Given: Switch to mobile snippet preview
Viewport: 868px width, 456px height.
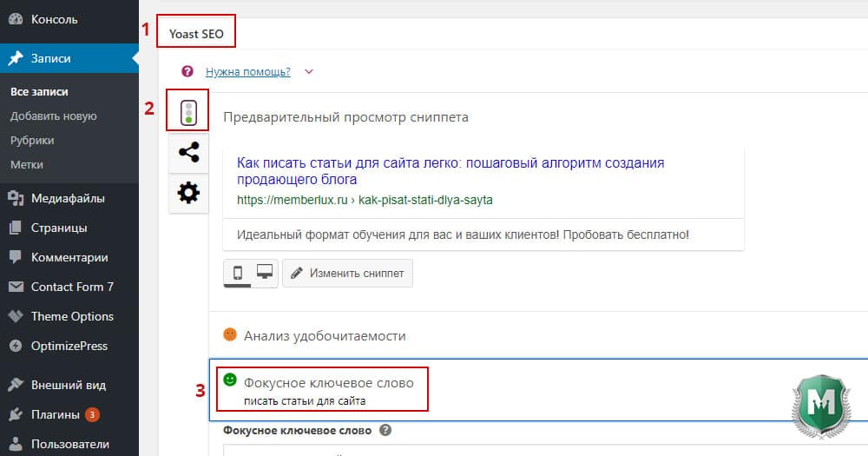Looking at the screenshot, I should (x=238, y=273).
